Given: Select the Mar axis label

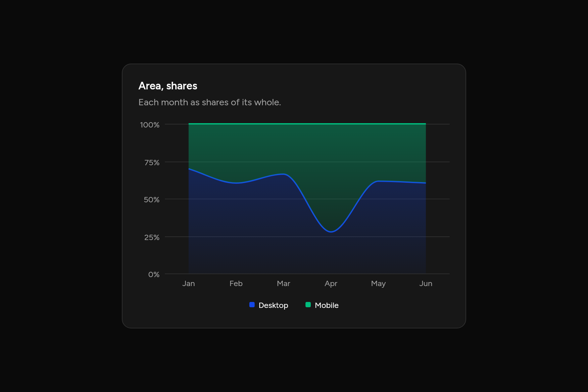Looking at the screenshot, I should [283, 283].
